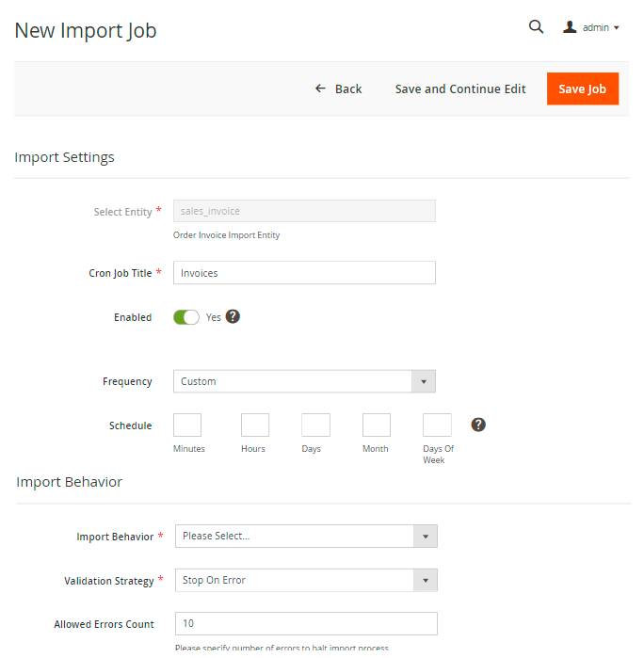Click the admin user avatar icon
This screenshot has height=658, width=644.
pyautogui.click(x=570, y=27)
